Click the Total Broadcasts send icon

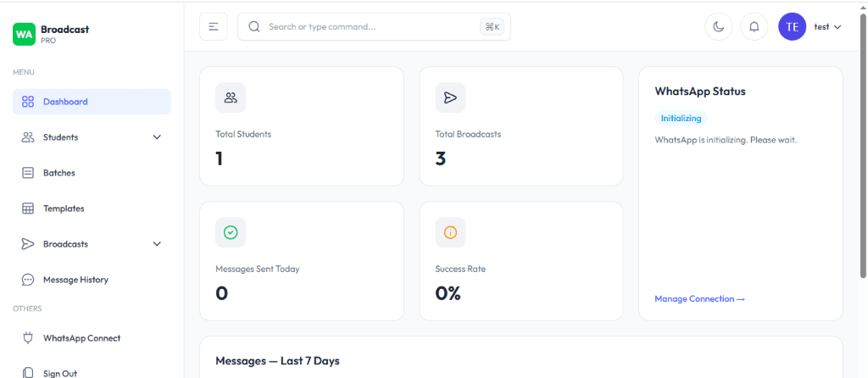pos(451,98)
